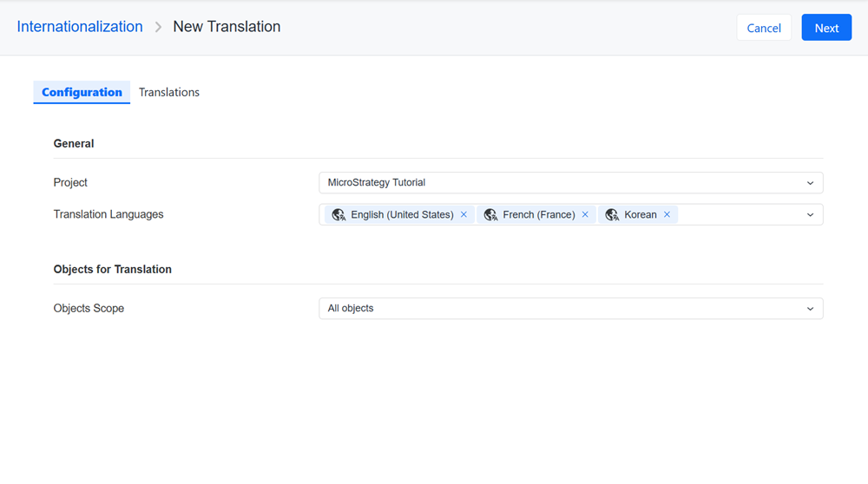Select the English (United States) tag text
Viewport: 868px width, 484px height.
(402, 214)
